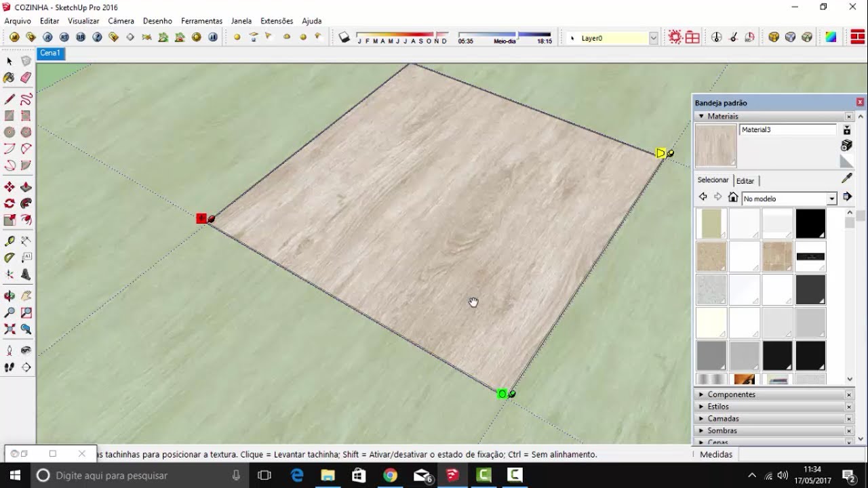Open the Windows Start menu

pyautogui.click(x=15, y=475)
